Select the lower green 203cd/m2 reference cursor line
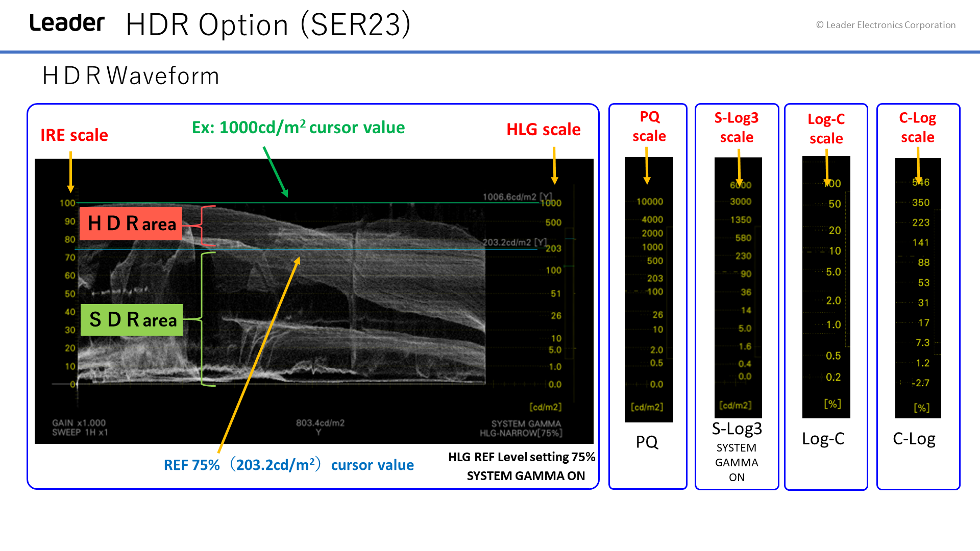 point(307,249)
